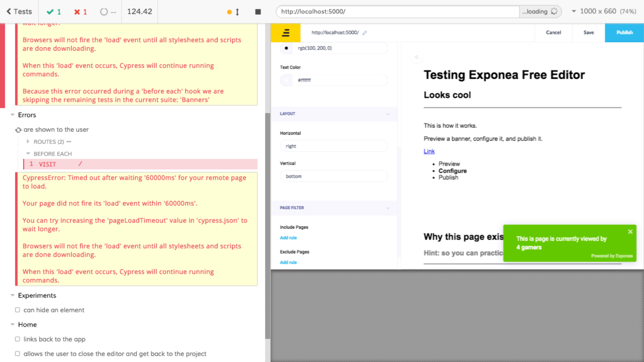644x362 pixels.
Task: Close the green banner with X
Action: click(x=630, y=232)
